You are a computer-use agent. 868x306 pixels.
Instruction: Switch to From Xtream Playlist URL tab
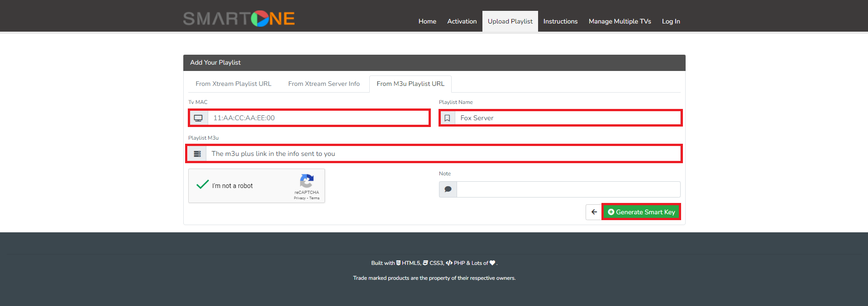[x=234, y=84]
